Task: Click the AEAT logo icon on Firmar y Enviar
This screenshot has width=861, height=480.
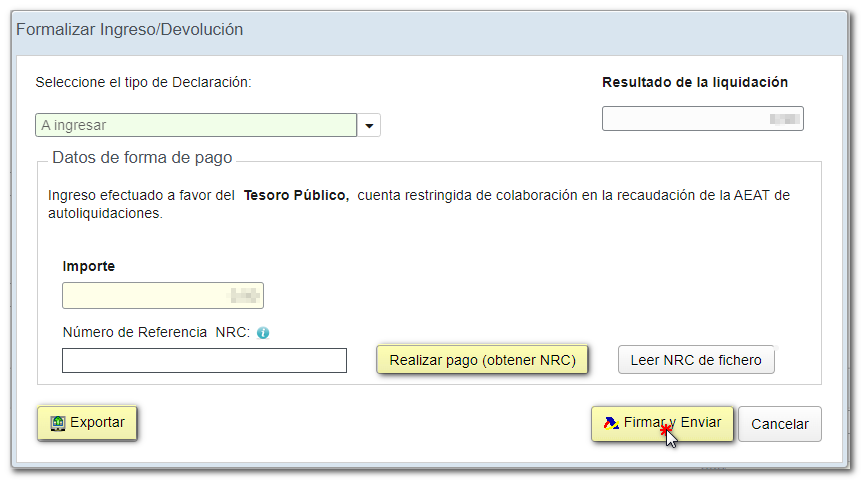Action: [611, 423]
